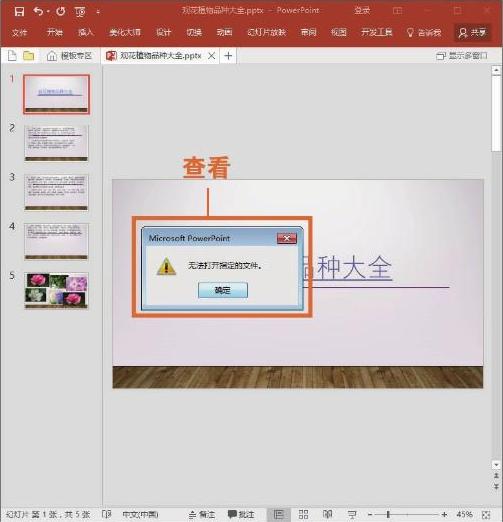Select slide 3 thumbnail
503x522 pixels.
point(56,192)
